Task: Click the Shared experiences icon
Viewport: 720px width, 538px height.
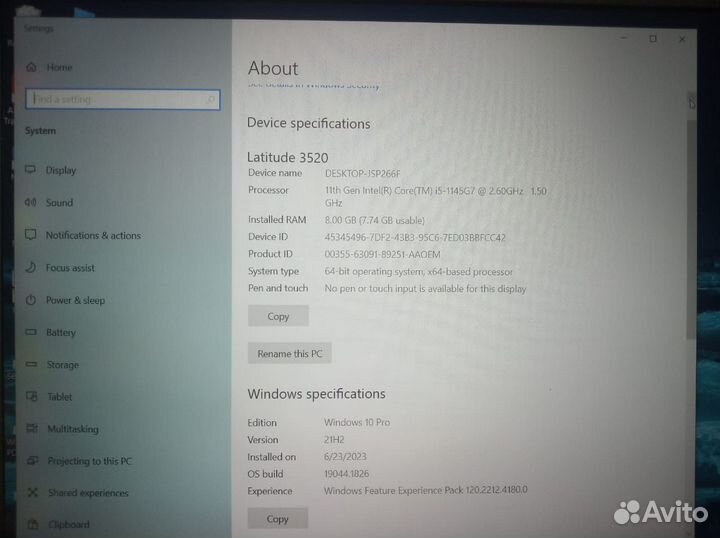Action: [33, 493]
